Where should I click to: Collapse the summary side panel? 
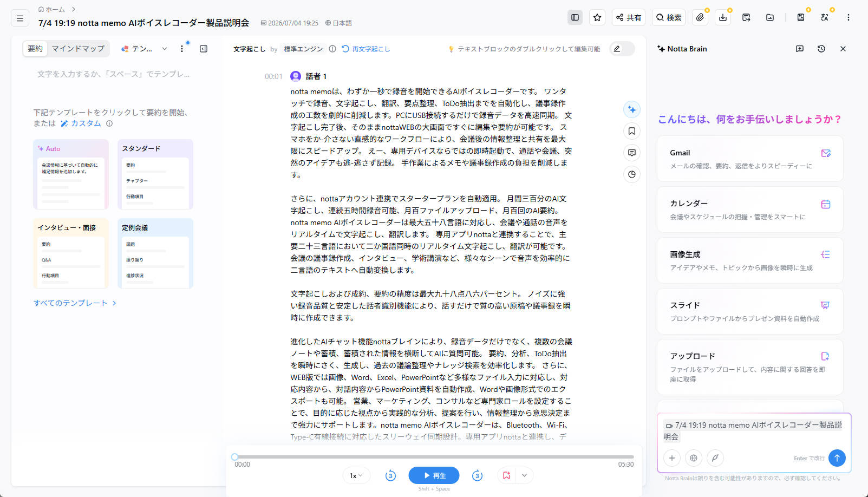tap(204, 49)
